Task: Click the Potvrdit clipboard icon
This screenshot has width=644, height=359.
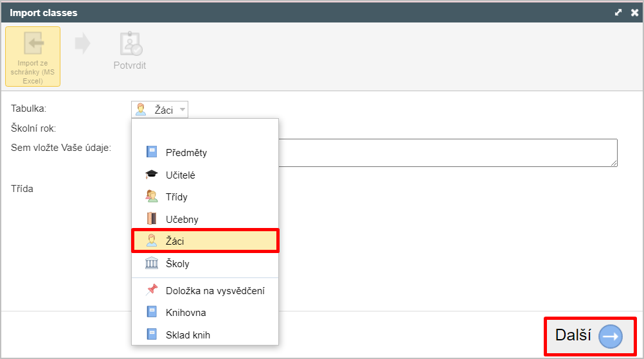Action: (x=131, y=44)
